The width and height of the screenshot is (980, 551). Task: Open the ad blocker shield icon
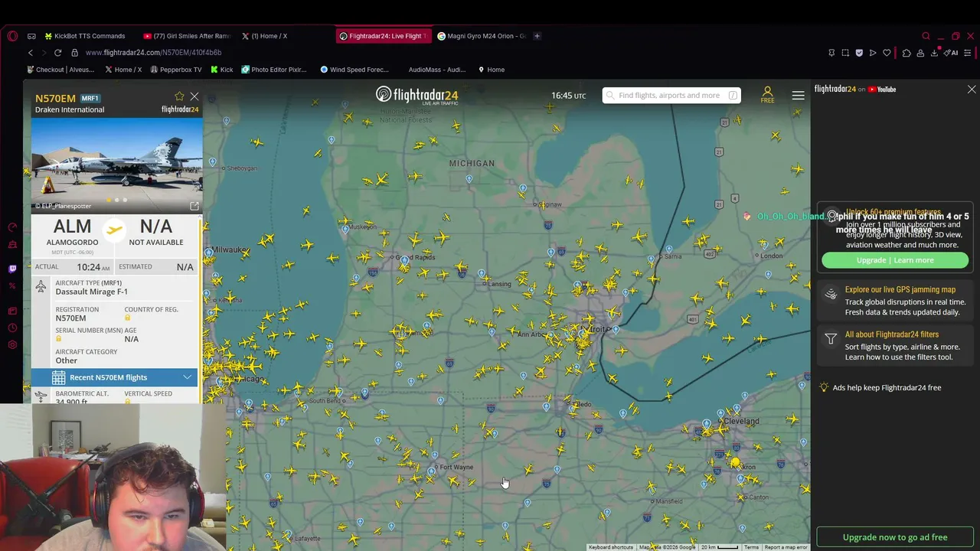click(x=859, y=53)
